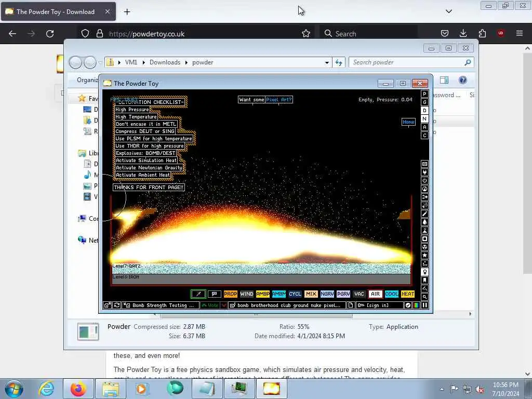This screenshot has height=399, width=532.
Task: Clear simulation with new page icon
Action: click(x=351, y=305)
